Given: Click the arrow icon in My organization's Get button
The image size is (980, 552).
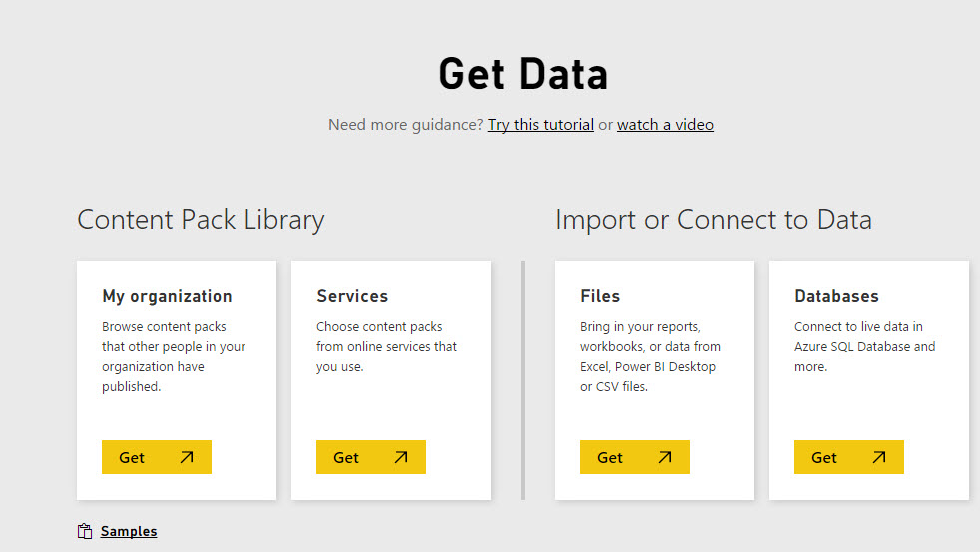Looking at the screenshot, I should (x=187, y=457).
